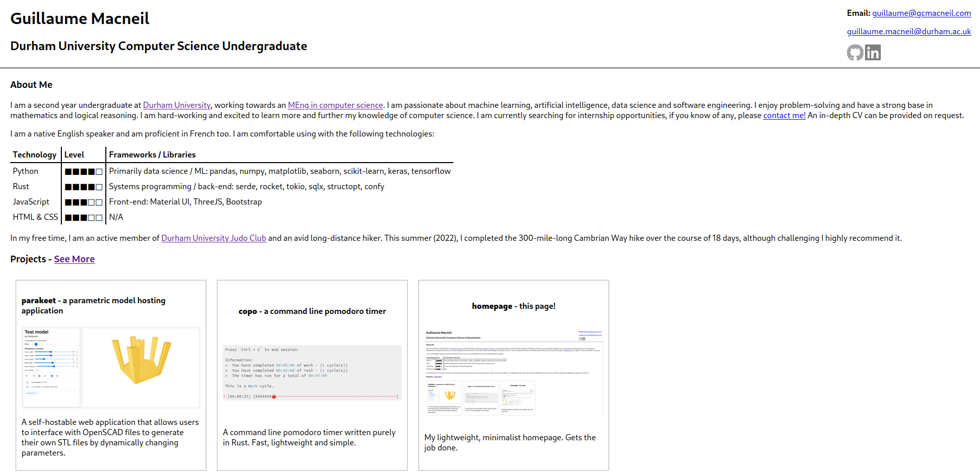Open the LinkedIn profile icon
980x474 pixels.
(873, 53)
